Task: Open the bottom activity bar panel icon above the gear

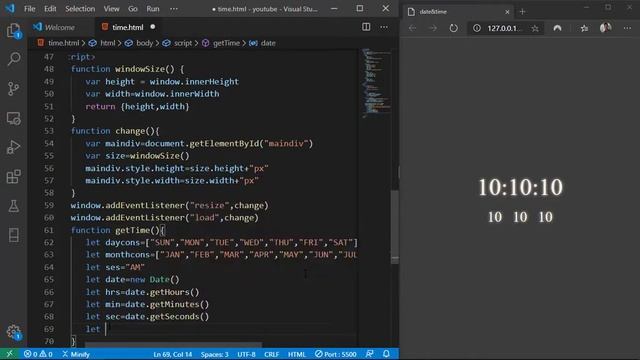Action: [x=13, y=235]
